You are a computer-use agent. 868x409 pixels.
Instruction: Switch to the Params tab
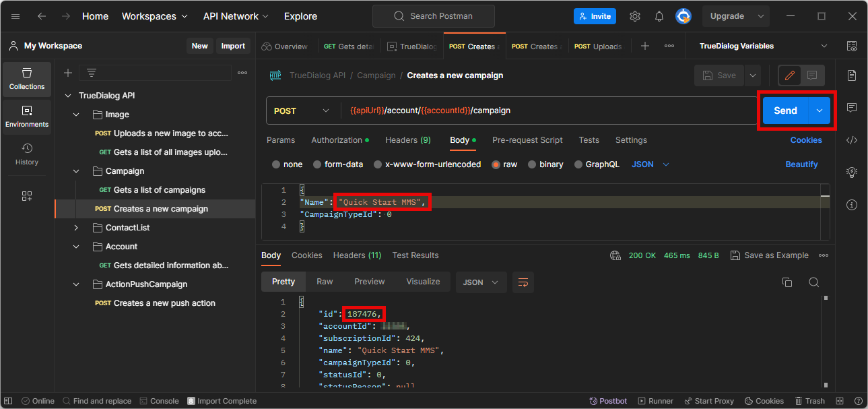pyautogui.click(x=281, y=140)
